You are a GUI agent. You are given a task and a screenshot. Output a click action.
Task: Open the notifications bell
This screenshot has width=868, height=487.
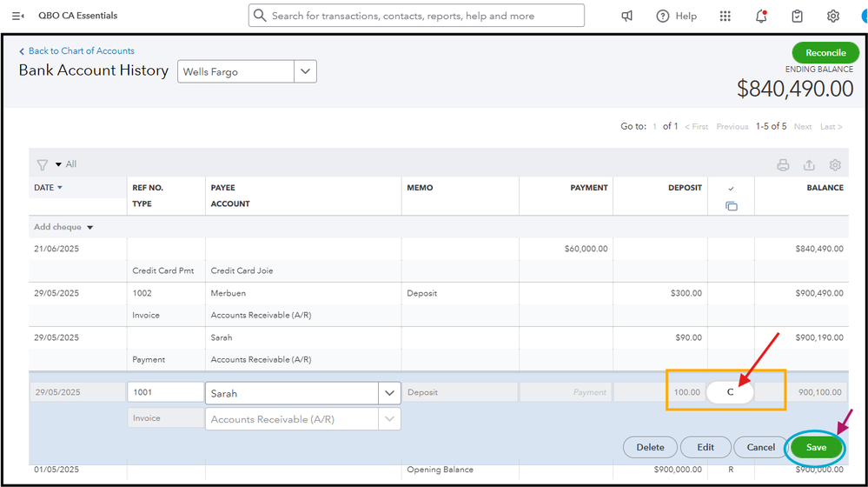point(761,16)
